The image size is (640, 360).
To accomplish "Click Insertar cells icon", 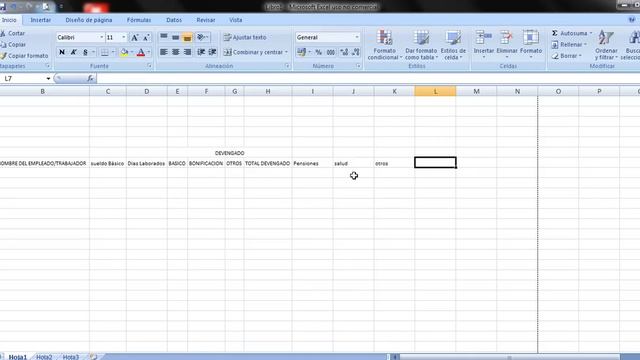I will coord(484,38).
